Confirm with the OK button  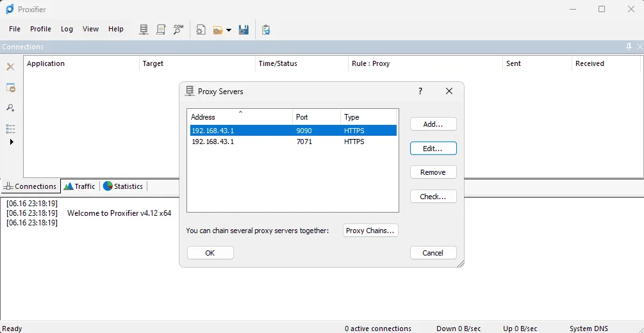click(x=210, y=253)
